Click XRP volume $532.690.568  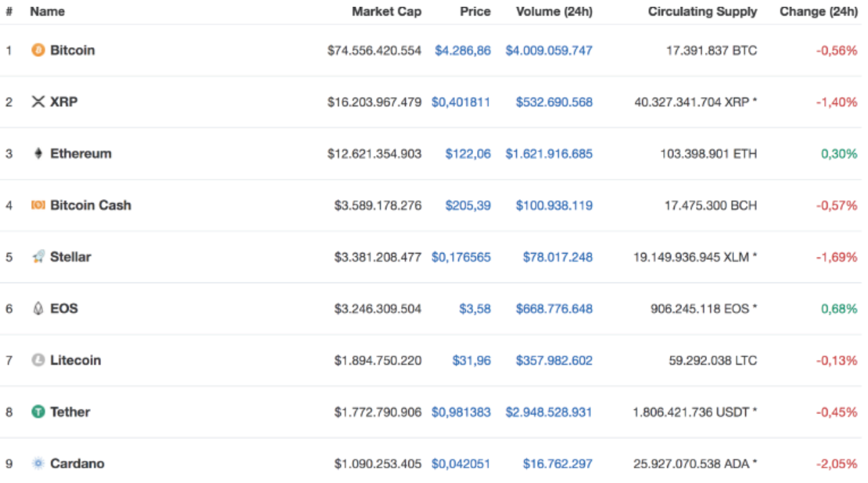click(554, 102)
